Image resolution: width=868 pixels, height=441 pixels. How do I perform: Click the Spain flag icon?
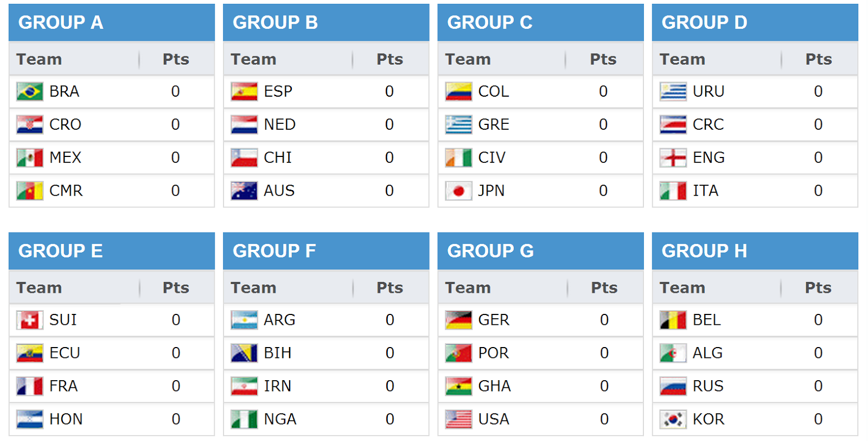[244, 91]
